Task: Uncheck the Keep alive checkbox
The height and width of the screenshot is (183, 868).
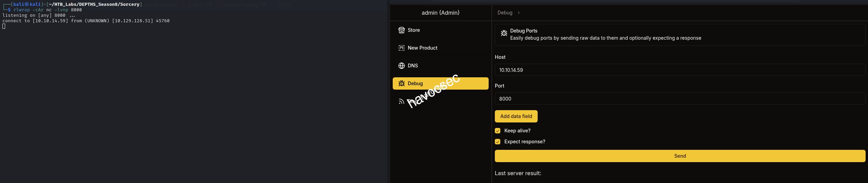Action: [498, 131]
